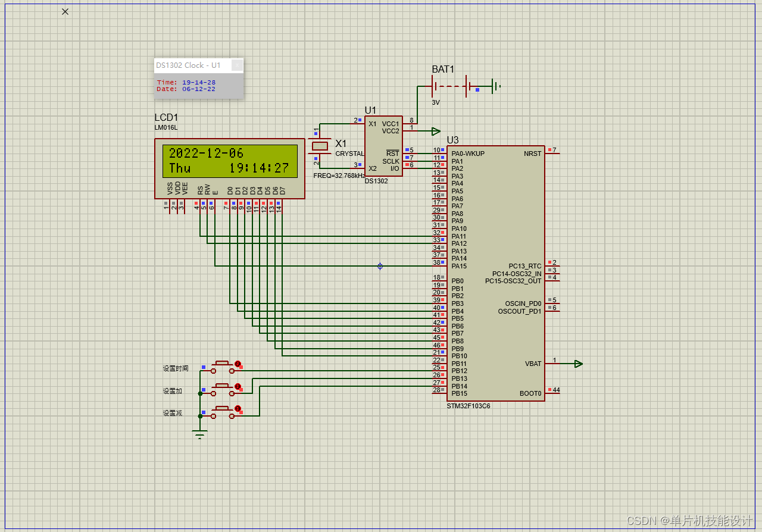Select the LM016L LCD display screen
The image size is (762, 532).
230,161
